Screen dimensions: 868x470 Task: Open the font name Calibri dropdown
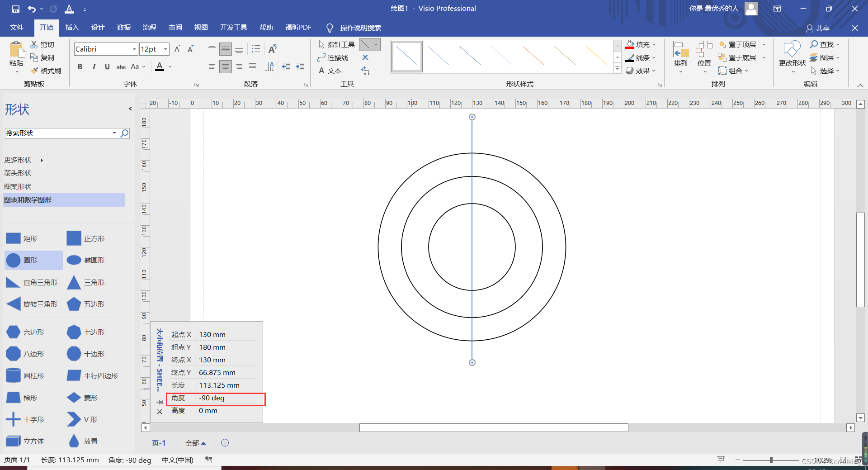point(134,49)
